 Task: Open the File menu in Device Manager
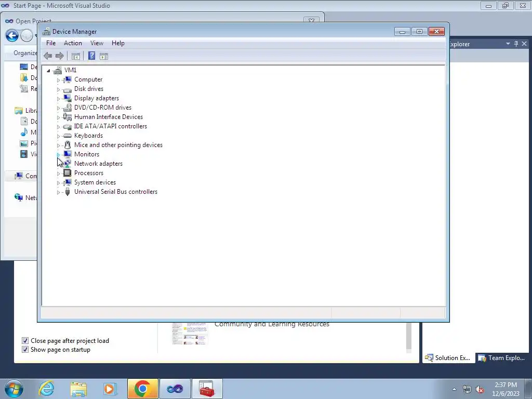tap(51, 43)
